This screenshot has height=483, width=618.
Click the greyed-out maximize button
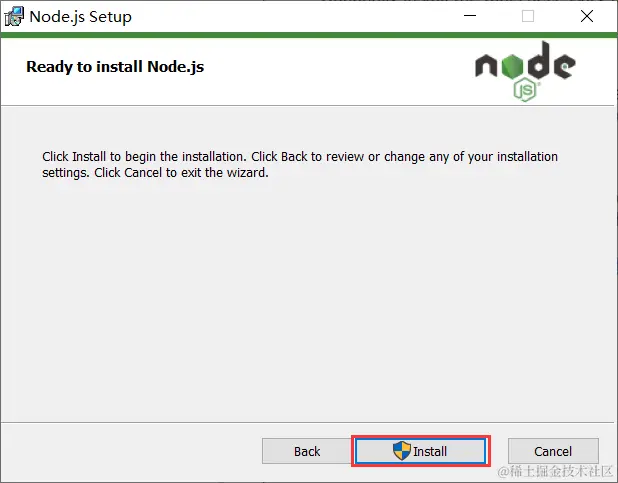pos(528,17)
